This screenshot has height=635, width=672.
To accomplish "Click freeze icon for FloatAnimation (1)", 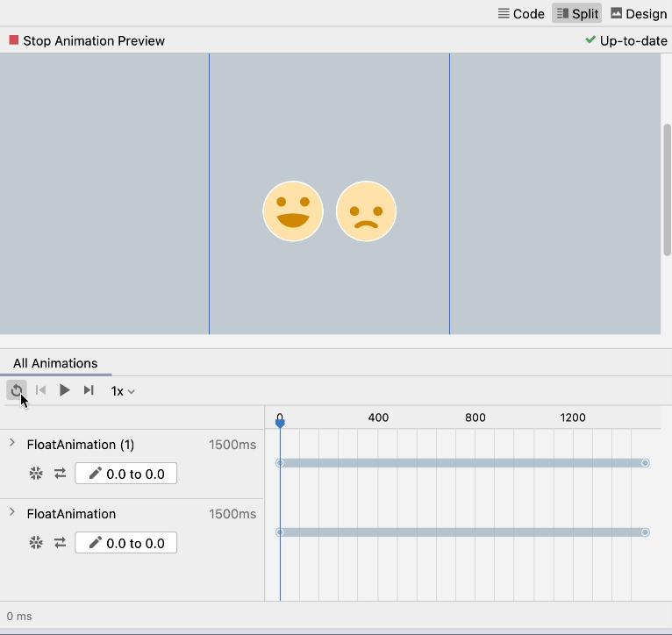I will click(x=36, y=474).
